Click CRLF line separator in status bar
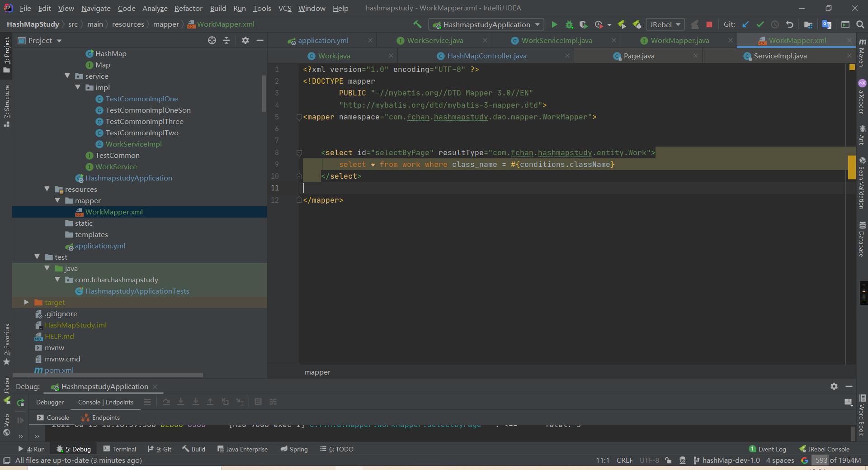This screenshot has height=470, width=868. (624, 461)
